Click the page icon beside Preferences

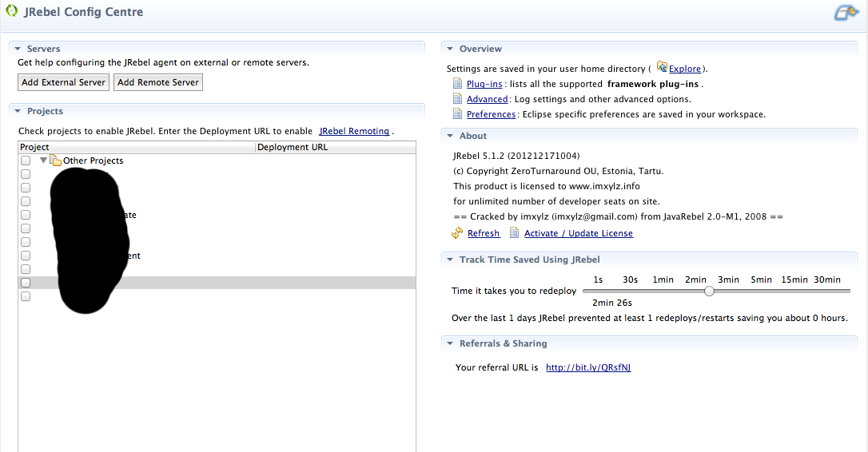457,113
